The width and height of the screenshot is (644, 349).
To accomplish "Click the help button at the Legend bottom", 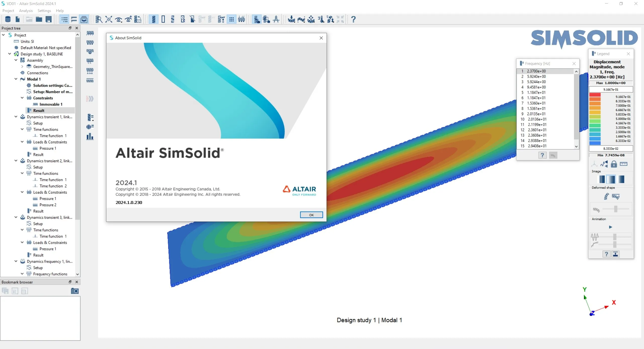I will (606, 254).
